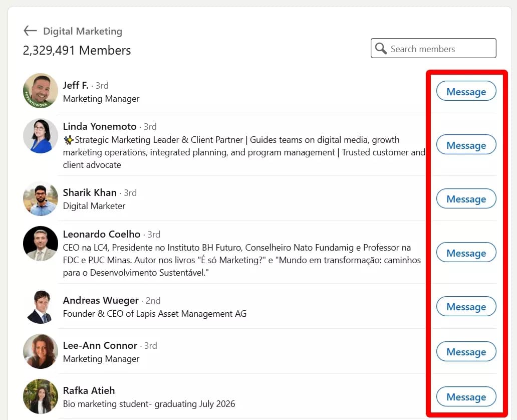Message Lee-Ann Connor
517x420 pixels.
click(x=466, y=352)
